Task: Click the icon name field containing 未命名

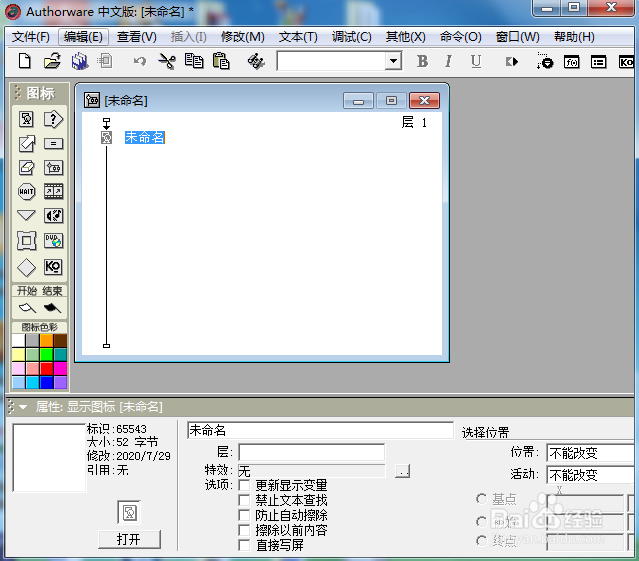Action: 320,430
